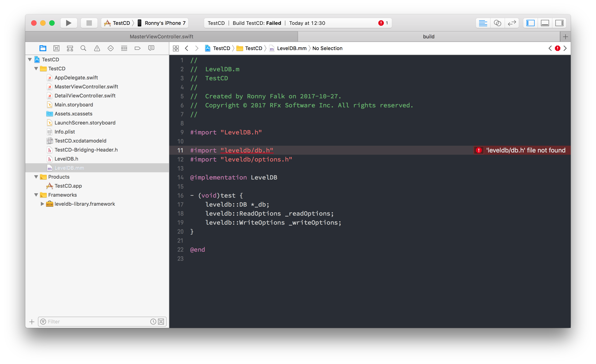The image size is (596, 364).
Task: Switch to the Version editor
Action: [x=512, y=23]
